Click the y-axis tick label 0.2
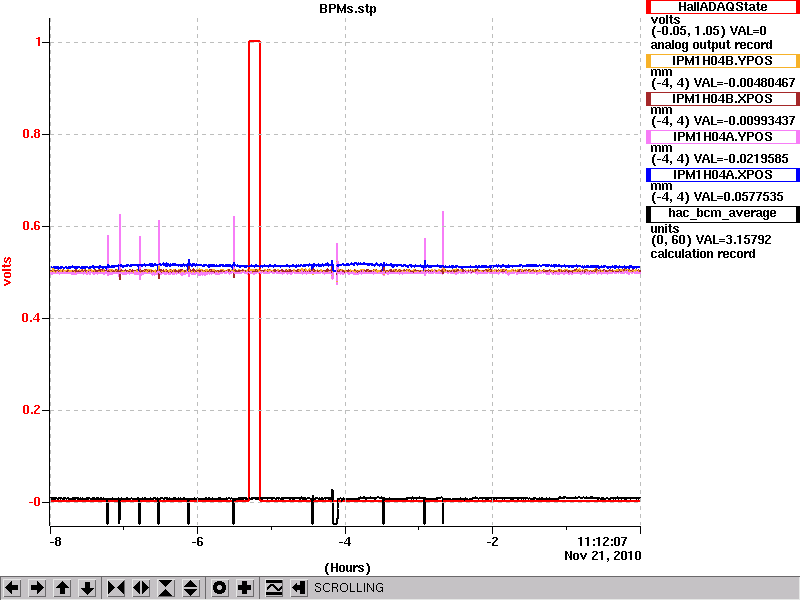Screen dimensions: 800x600 click(32, 410)
